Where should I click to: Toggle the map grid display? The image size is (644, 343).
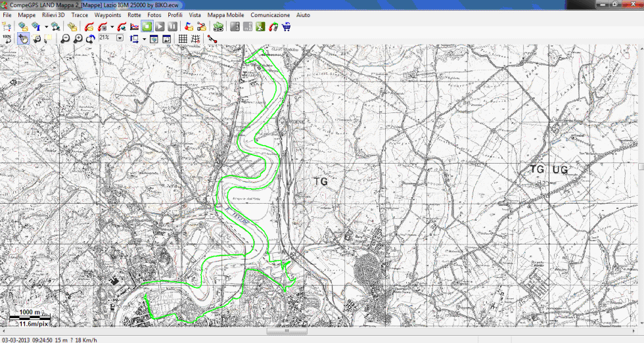pos(183,39)
